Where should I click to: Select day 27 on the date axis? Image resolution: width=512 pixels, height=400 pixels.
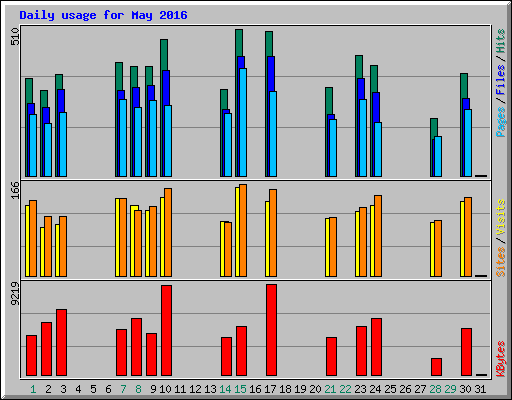420,389
